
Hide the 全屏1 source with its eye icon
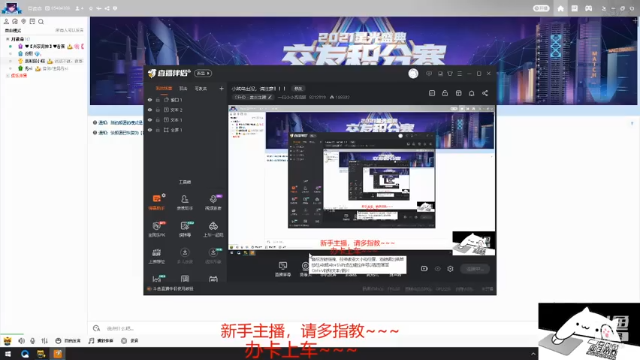click(150, 130)
